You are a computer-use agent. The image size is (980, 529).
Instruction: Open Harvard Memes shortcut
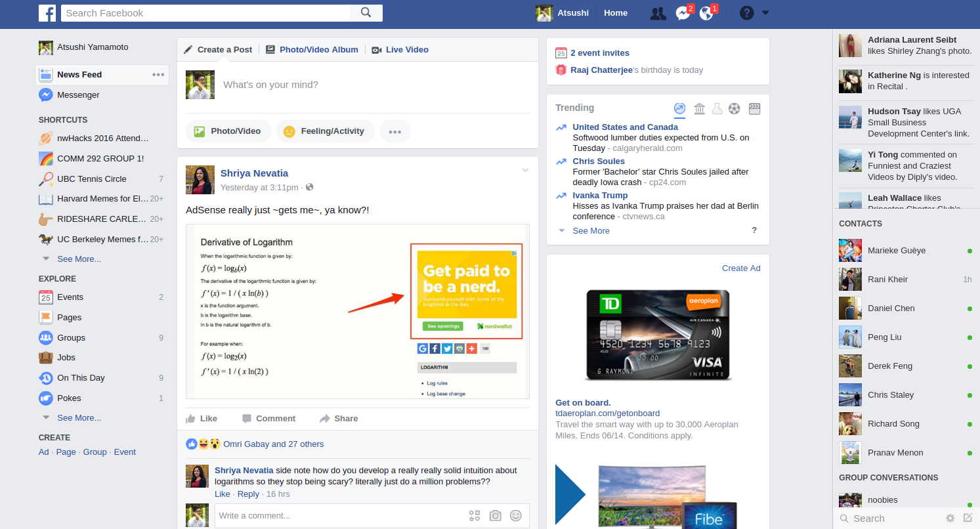[x=102, y=199]
